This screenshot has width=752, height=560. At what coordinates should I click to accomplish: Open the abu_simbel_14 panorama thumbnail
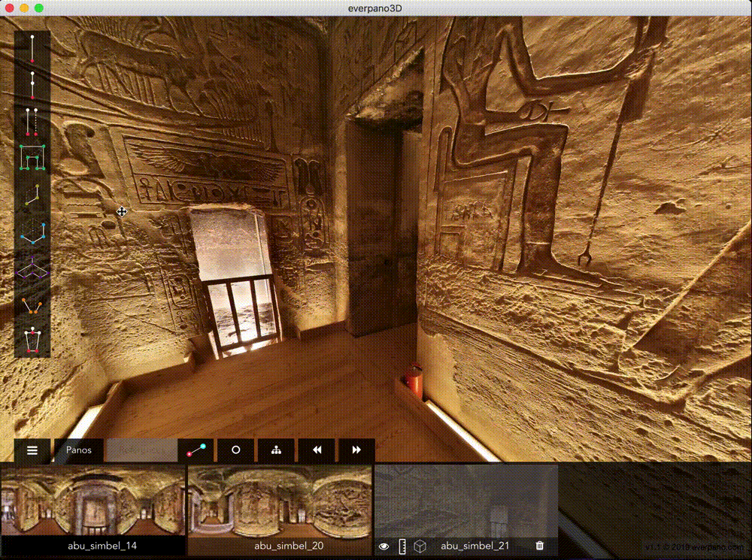click(92, 501)
